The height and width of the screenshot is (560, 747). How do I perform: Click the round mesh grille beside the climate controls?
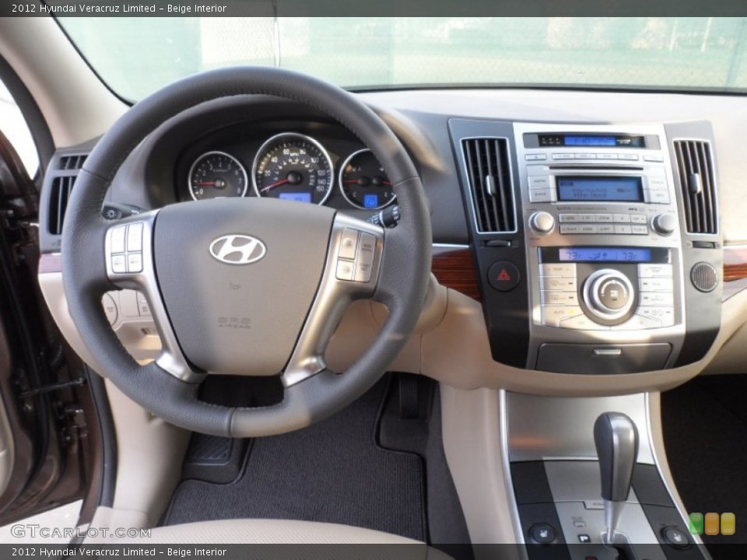704,277
